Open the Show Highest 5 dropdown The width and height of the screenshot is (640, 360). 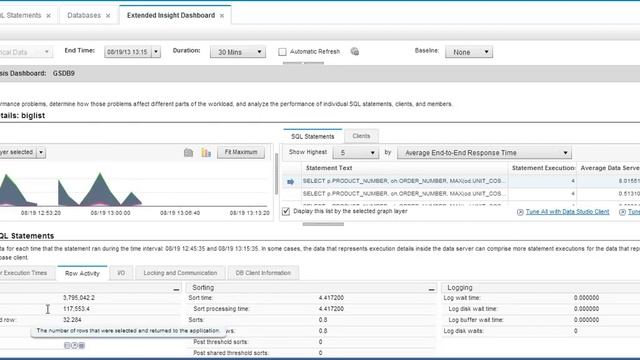[356, 153]
